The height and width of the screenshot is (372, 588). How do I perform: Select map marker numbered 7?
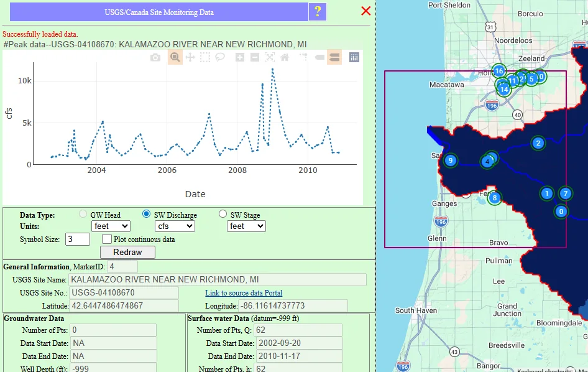pos(566,193)
